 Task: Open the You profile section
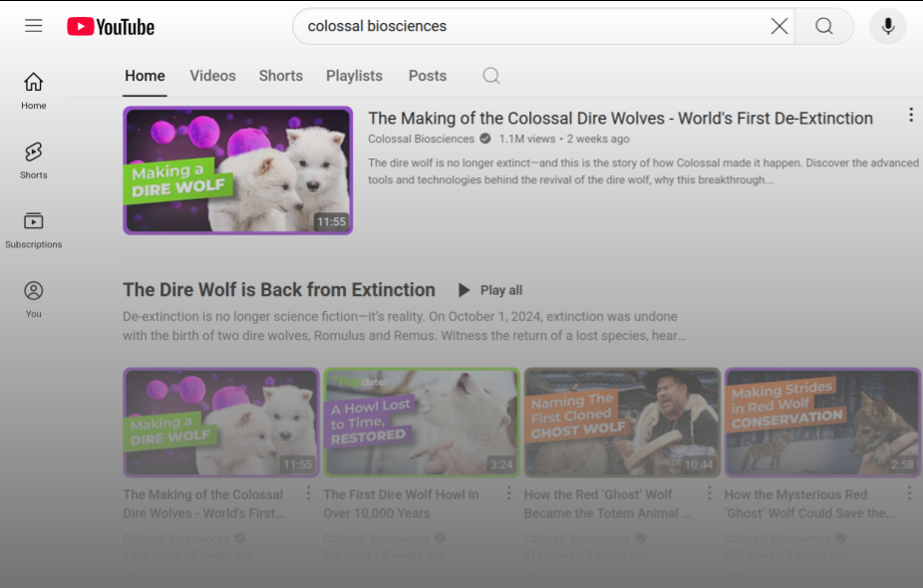tap(34, 299)
